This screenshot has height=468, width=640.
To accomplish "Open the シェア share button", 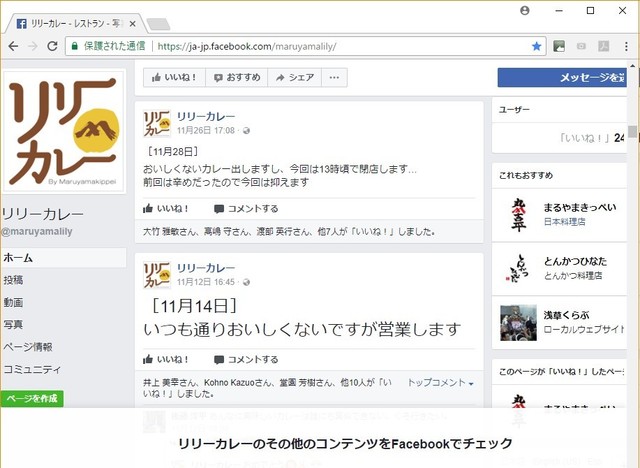I will (x=295, y=77).
